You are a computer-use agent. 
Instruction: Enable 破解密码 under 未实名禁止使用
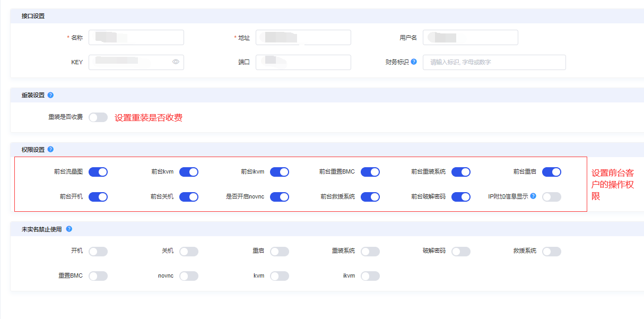461,252
